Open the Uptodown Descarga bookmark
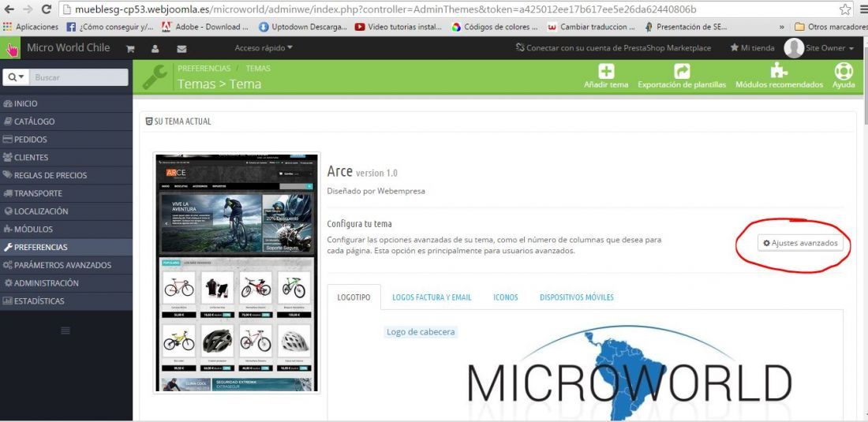868x422 pixels. [x=303, y=27]
